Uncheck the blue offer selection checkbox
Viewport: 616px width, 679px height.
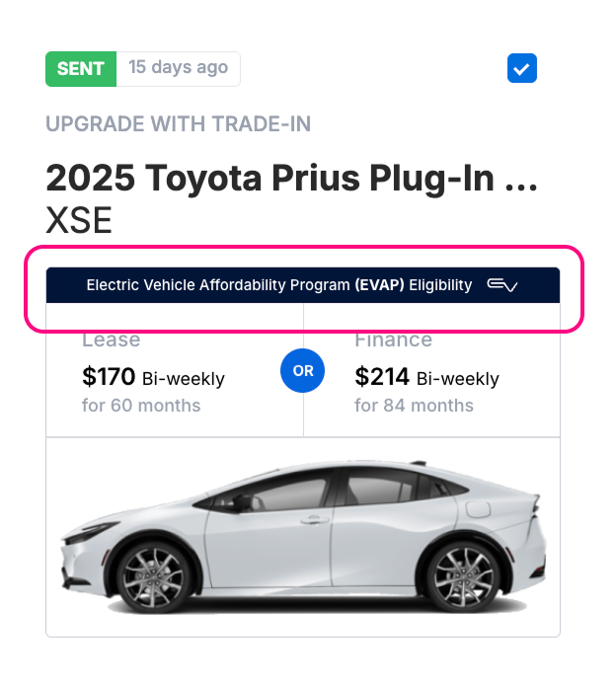[x=522, y=68]
